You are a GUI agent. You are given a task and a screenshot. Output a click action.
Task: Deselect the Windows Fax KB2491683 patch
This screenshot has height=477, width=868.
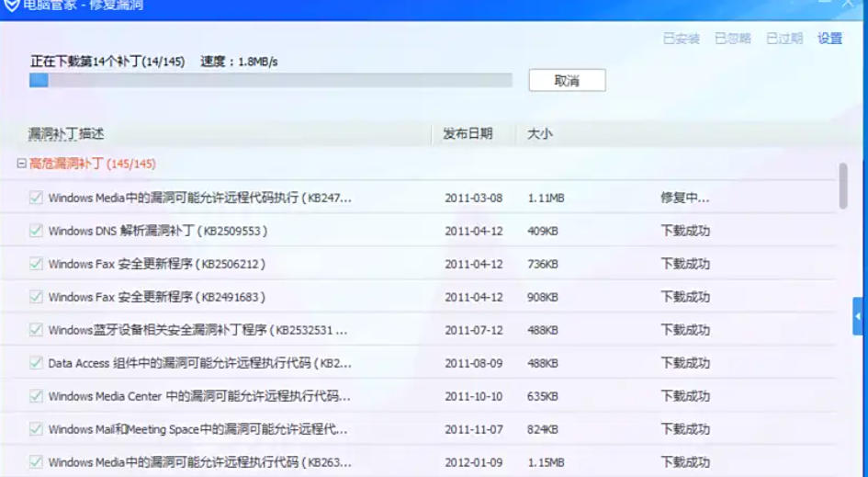36,297
